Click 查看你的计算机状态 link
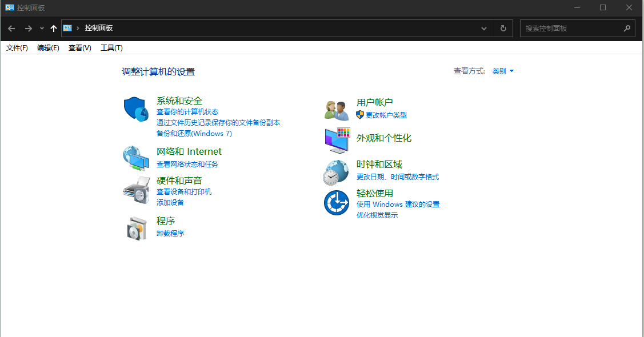The width and height of the screenshot is (644, 337). pos(187,111)
